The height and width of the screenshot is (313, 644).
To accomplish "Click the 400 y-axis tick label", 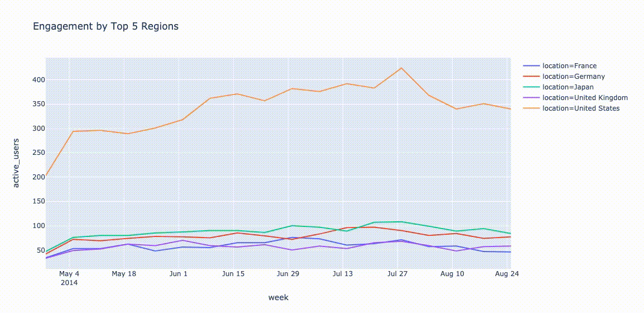I will tap(38, 80).
